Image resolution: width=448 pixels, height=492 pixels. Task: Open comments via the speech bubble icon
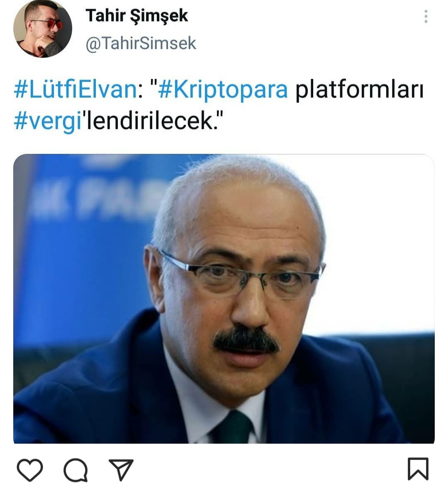[75, 470]
